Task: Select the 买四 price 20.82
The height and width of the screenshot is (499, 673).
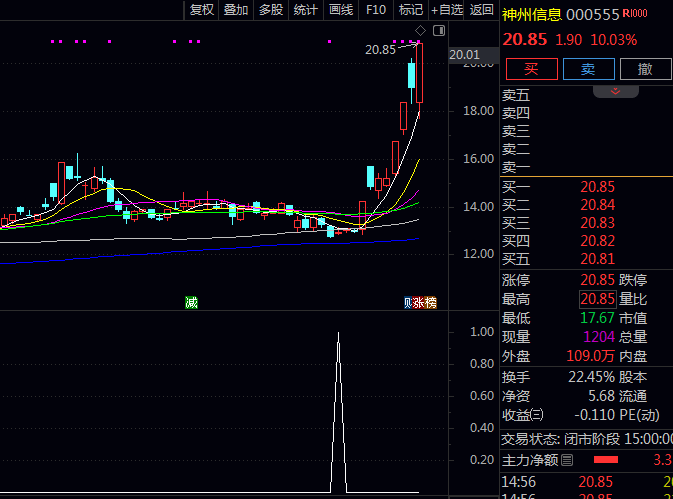Action: coord(597,241)
